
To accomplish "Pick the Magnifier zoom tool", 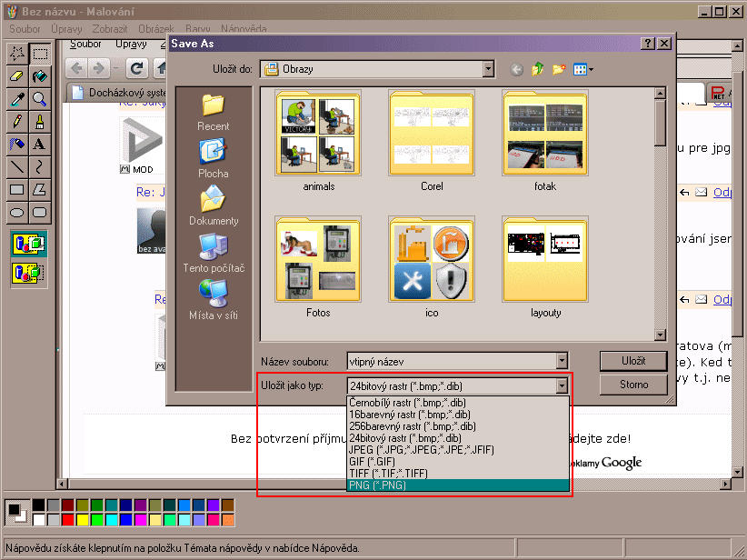I will [40, 99].
